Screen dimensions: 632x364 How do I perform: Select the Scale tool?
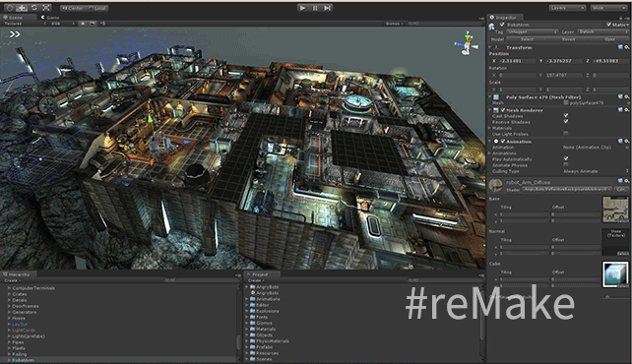(46, 8)
